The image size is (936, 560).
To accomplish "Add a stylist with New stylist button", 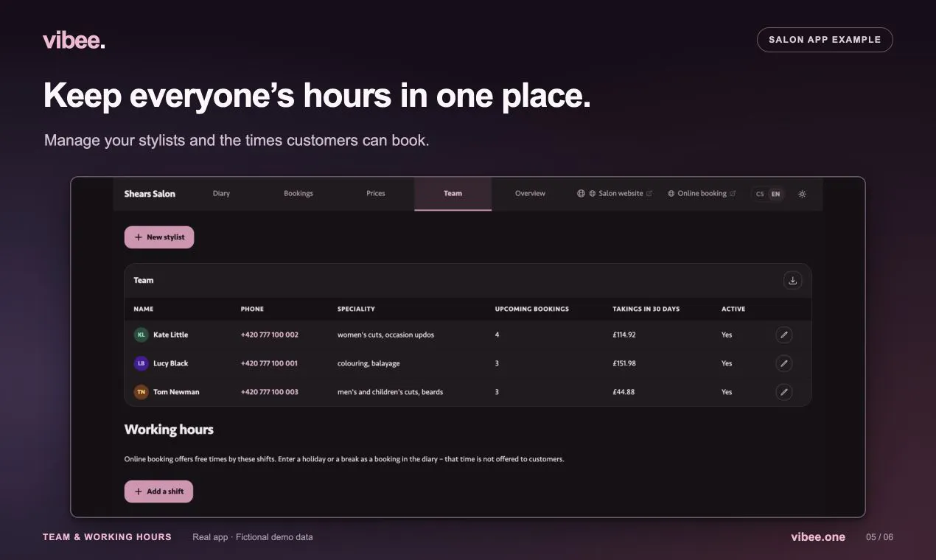I will [159, 237].
